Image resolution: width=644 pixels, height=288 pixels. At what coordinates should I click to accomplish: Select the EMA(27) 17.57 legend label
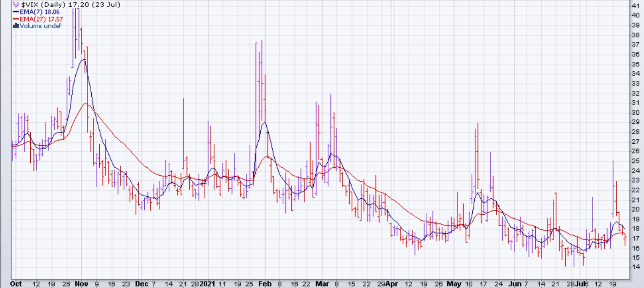(x=41, y=19)
